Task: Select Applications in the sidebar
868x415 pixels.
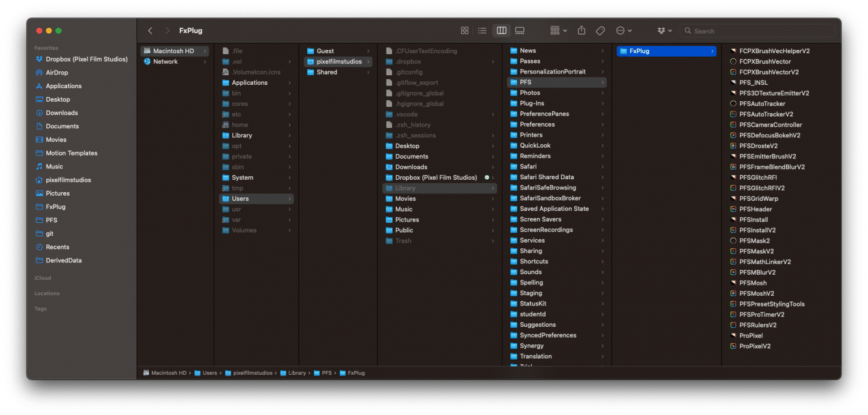Action: tap(59, 86)
